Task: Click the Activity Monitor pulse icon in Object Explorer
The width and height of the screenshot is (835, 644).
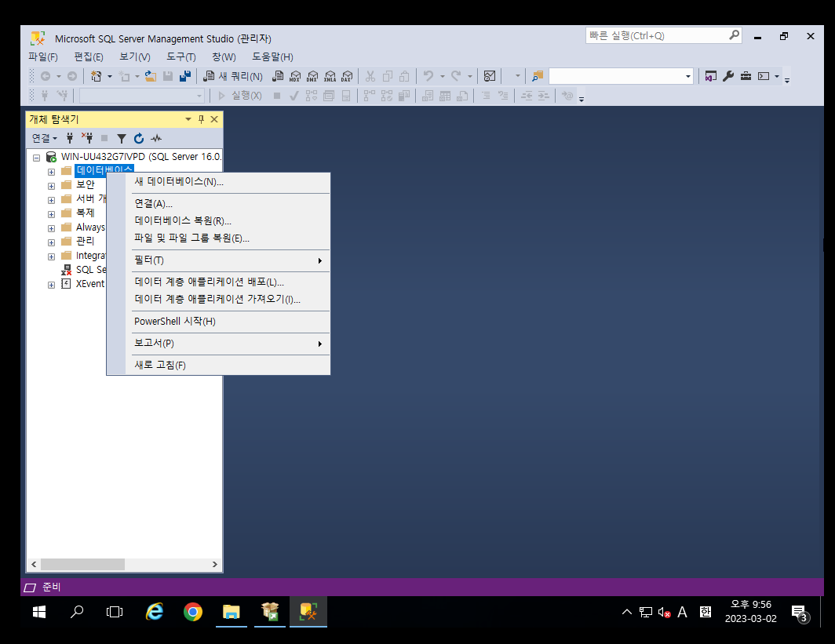Action: pyautogui.click(x=156, y=138)
